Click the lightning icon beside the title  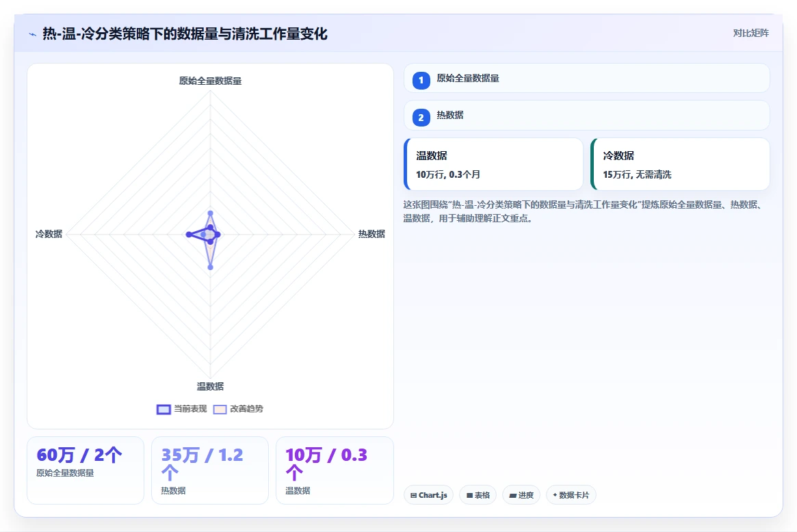pos(33,35)
